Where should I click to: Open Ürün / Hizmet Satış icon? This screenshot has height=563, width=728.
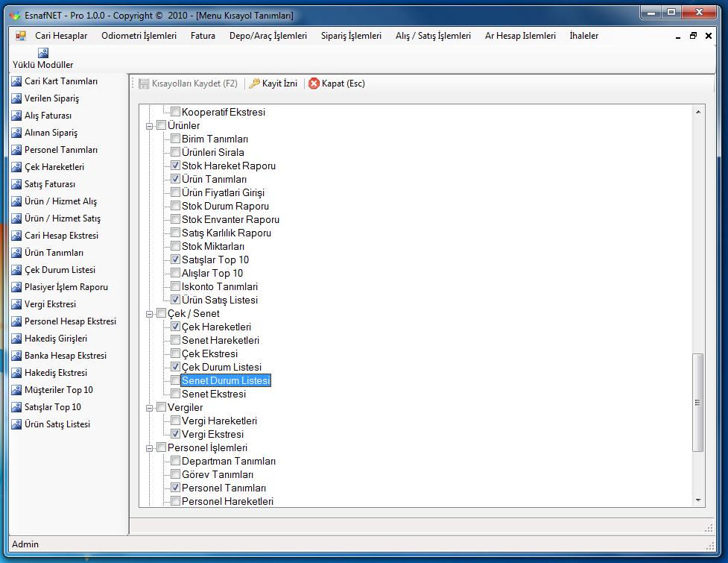16,218
